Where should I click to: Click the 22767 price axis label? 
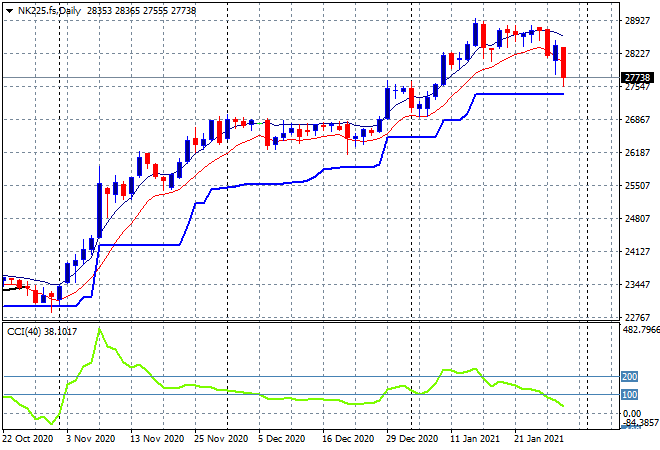(x=637, y=317)
